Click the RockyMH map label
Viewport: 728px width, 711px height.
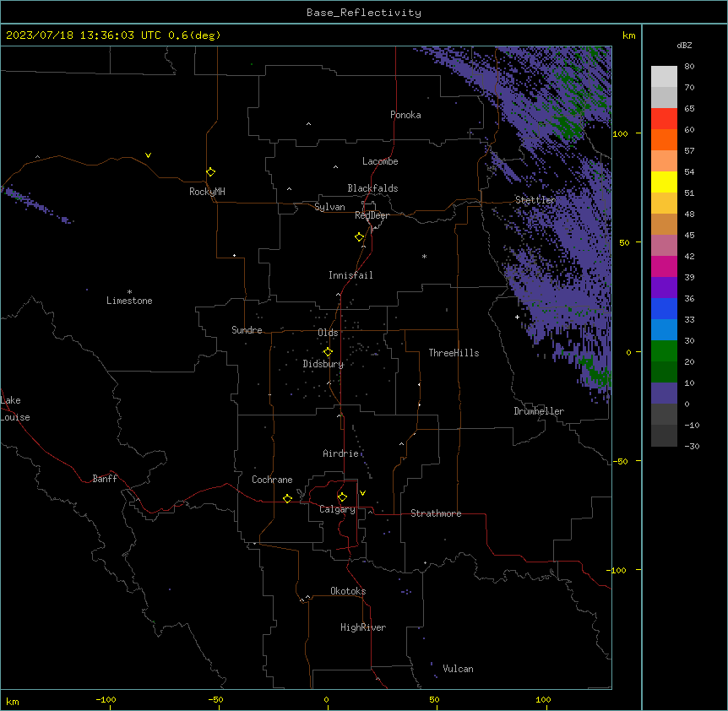(x=207, y=192)
